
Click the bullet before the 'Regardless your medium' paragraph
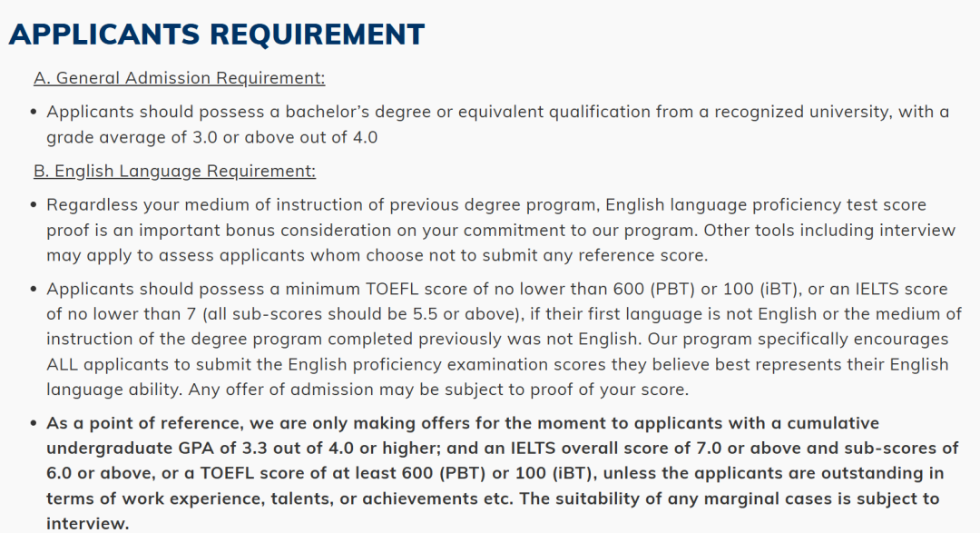click(x=34, y=204)
